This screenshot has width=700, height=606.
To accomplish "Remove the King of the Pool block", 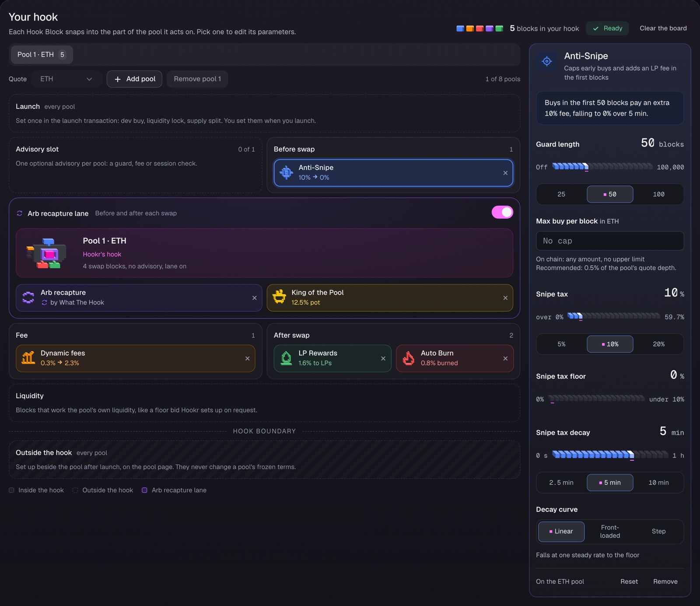I will tap(505, 298).
